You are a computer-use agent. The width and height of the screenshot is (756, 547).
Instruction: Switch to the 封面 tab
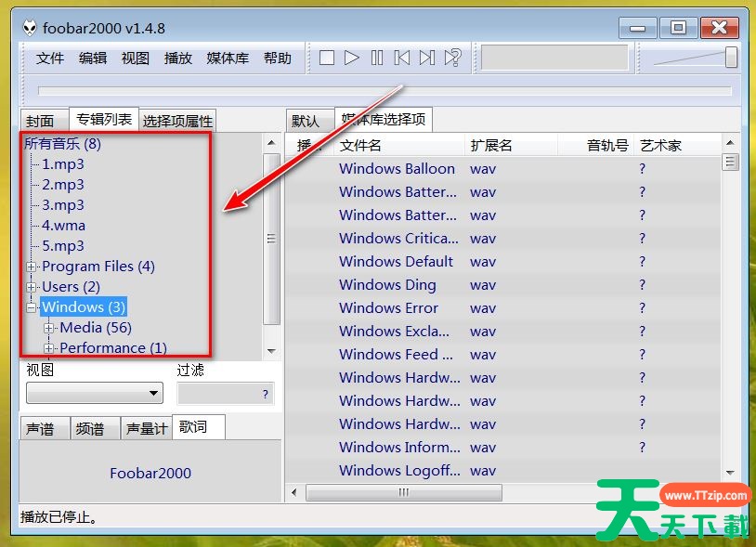45,120
